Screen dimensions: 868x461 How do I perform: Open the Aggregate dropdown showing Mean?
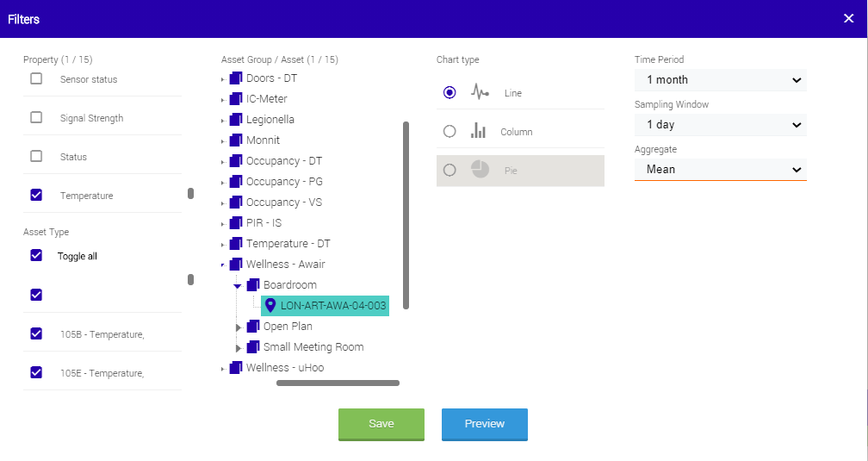720,170
